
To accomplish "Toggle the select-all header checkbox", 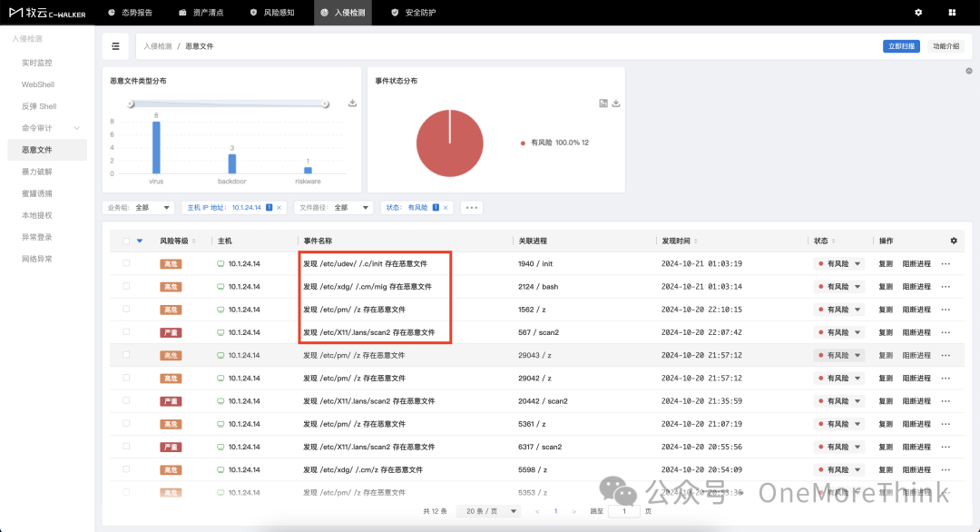I will pos(126,241).
